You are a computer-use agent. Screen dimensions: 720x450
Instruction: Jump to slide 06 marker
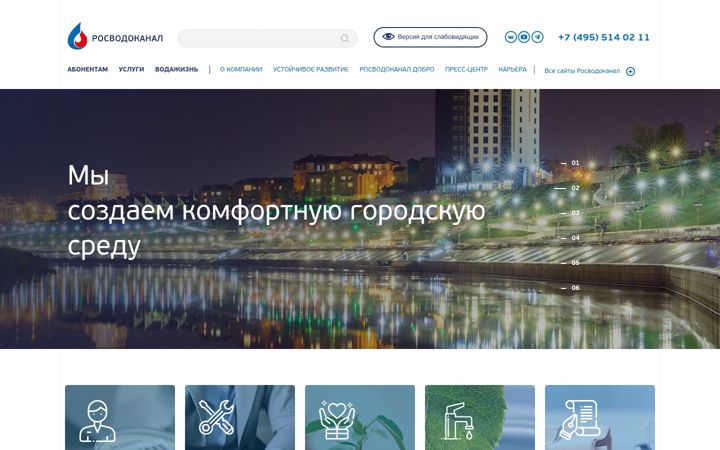coord(570,288)
